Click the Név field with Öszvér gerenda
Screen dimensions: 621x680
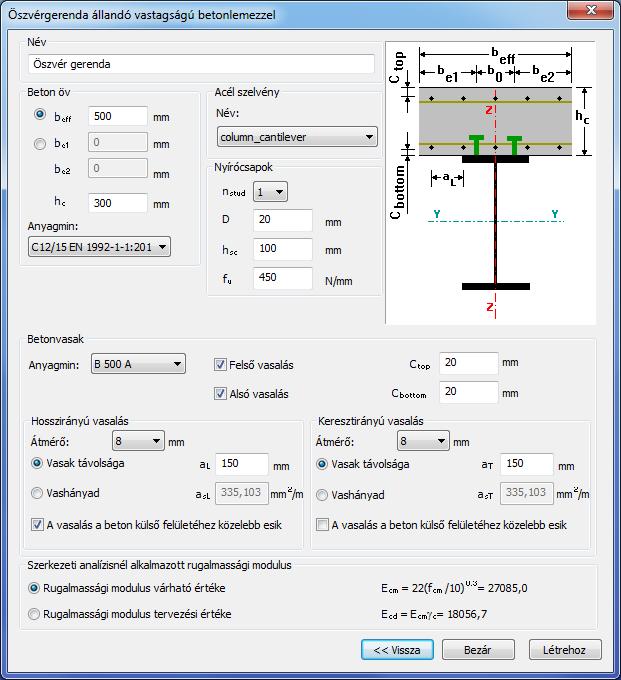click(201, 64)
